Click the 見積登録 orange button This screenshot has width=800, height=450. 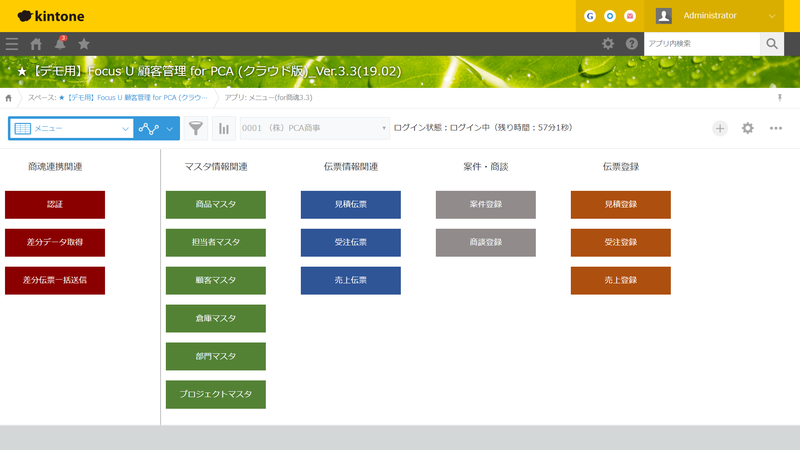coord(620,205)
